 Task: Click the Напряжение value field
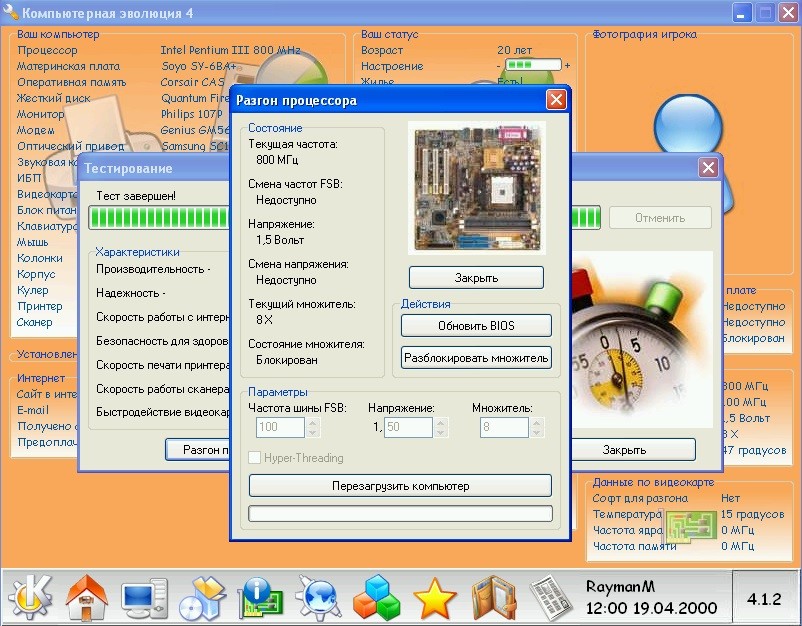pos(408,427)
